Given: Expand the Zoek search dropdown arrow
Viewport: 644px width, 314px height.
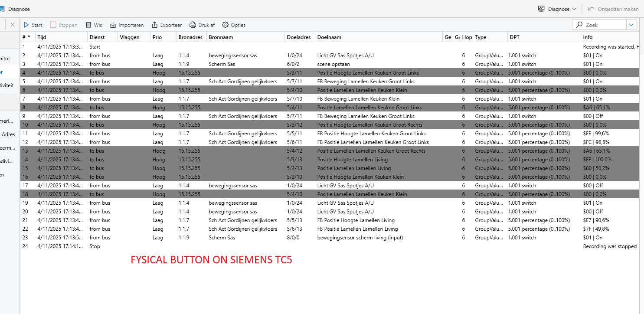Looking at the screenshot, I should pos(631,25).
